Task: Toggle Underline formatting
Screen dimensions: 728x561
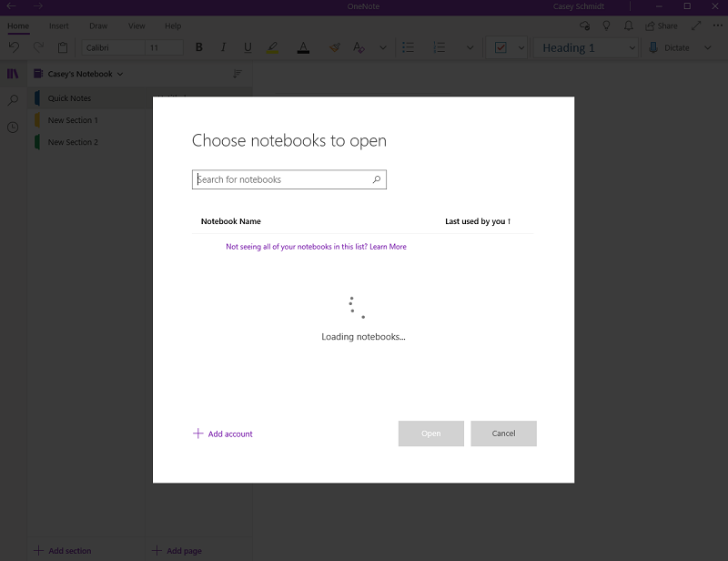Action: coord(248,47)
